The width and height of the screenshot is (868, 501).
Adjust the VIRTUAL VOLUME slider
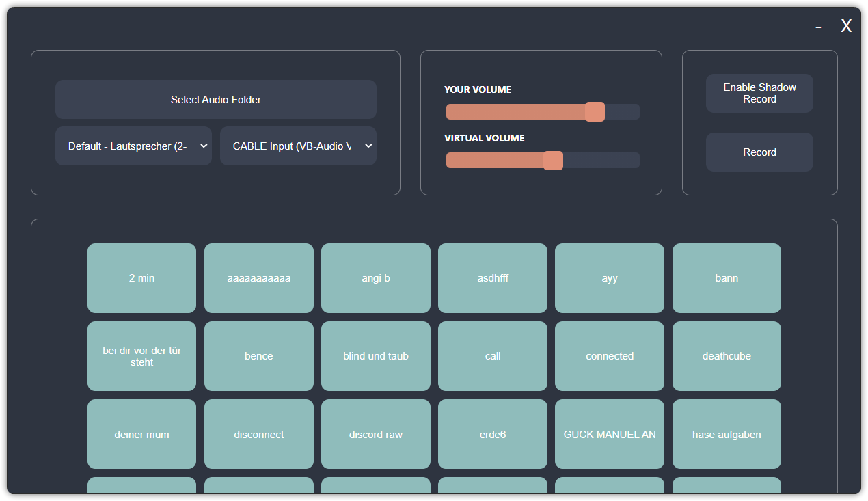(543, 160)
